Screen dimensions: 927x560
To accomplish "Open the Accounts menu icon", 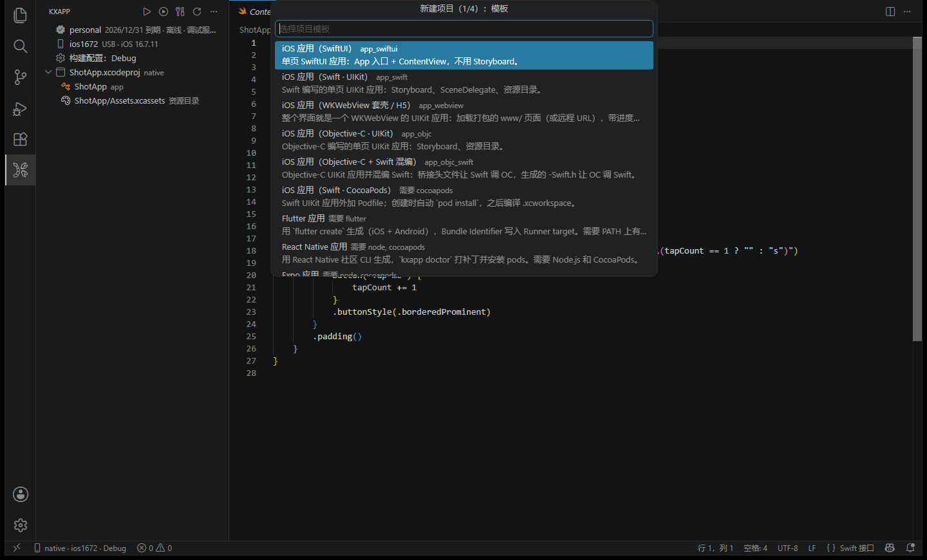I will tap(21, 494).
